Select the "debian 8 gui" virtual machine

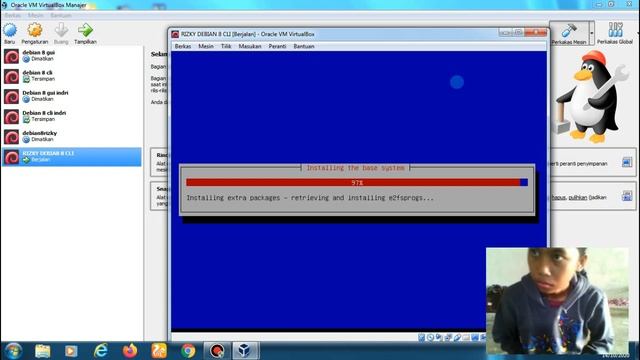pyautogui.click(x=72, y=56)
